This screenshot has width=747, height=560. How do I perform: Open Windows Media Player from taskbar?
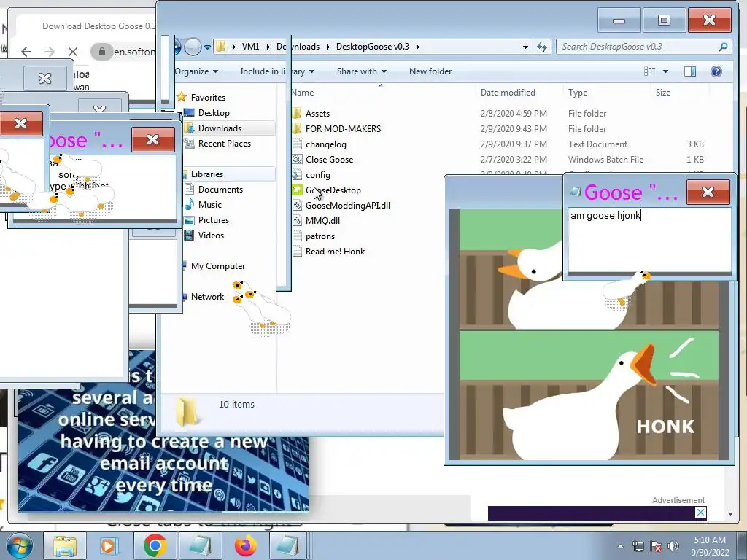click(x=108, y=545)
